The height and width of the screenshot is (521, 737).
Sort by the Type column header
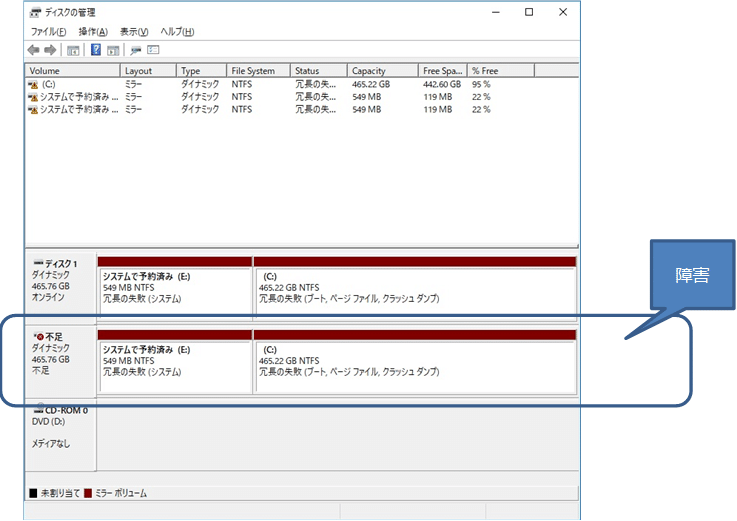click(x=202, y=71)
